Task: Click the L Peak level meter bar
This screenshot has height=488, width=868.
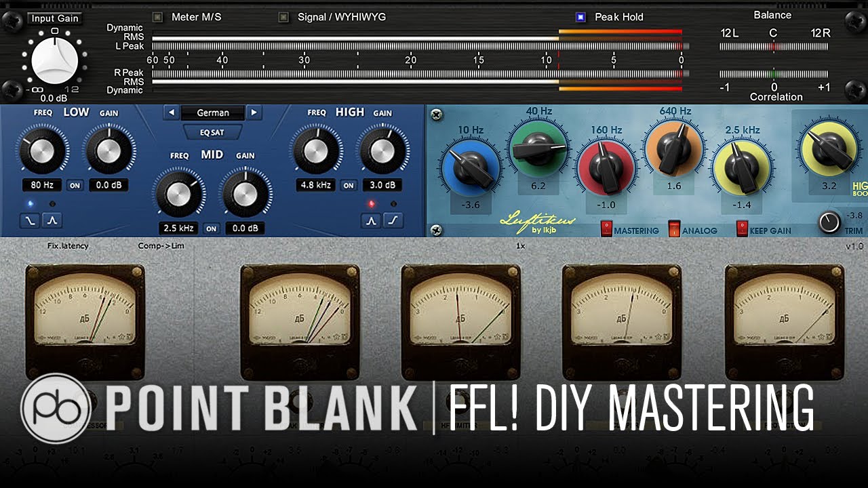Action: pos(420,46)
